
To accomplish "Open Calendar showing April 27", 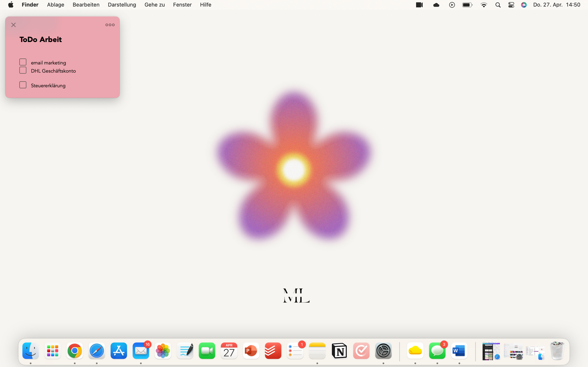I will coord(229,351).
